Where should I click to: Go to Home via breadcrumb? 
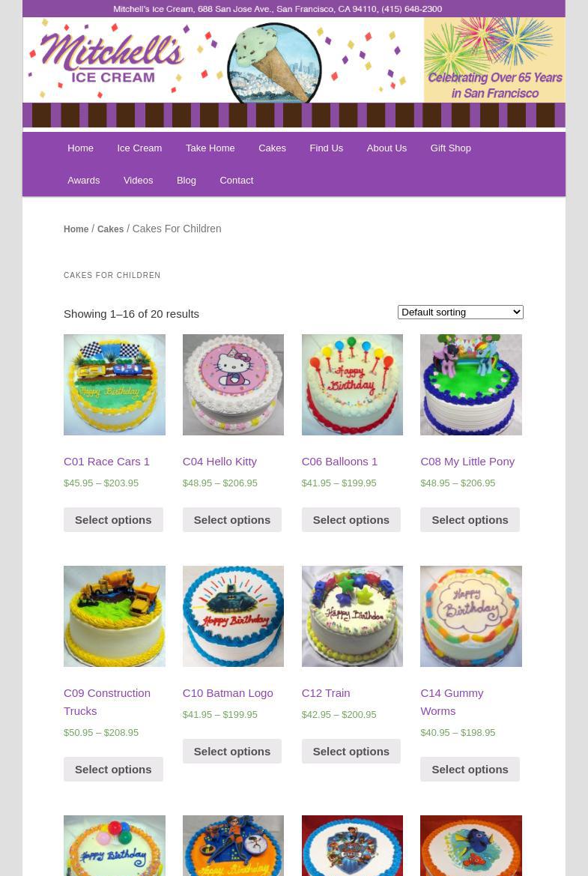(76, 229)
